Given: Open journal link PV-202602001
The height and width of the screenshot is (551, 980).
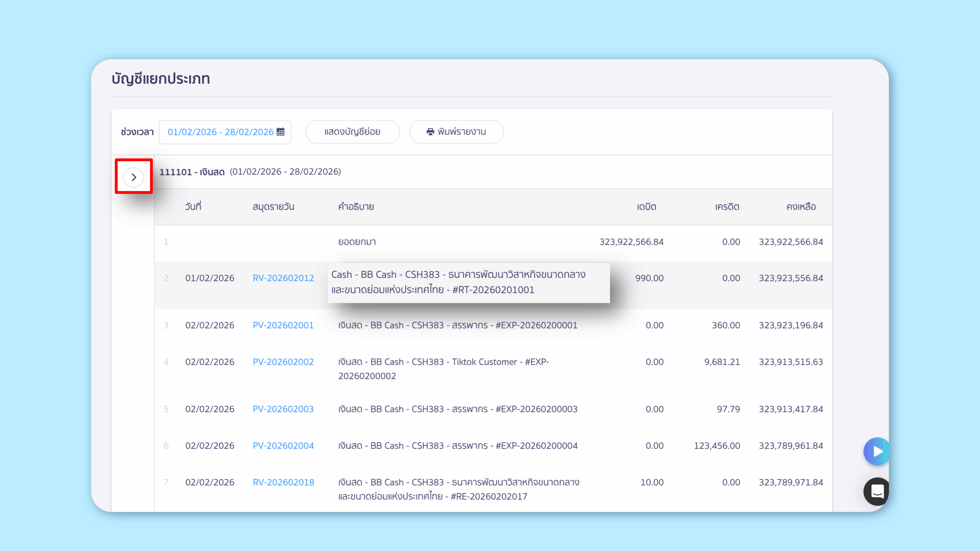Looking at the screenshot, I should 283,325.
